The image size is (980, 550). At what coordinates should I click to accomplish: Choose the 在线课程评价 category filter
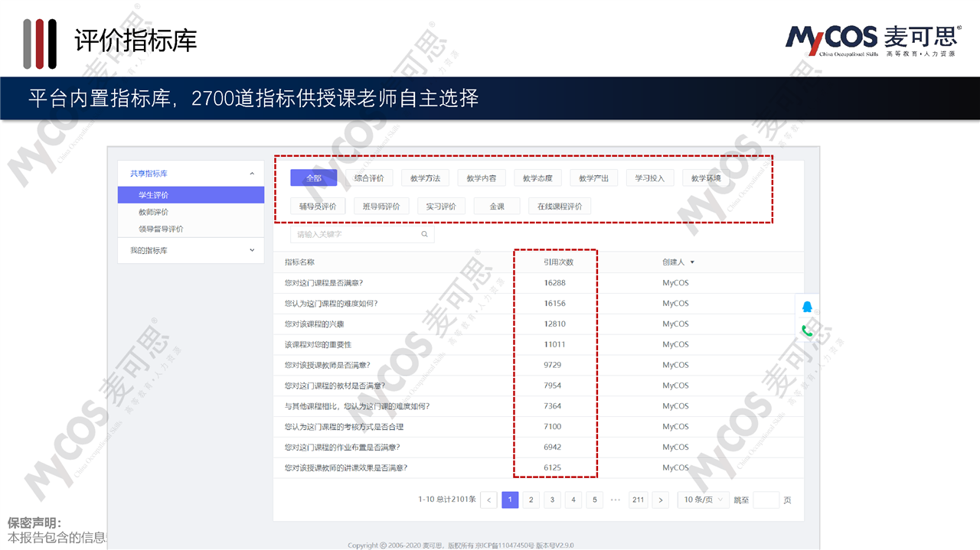pyautogui.click(x=559, y=207)
